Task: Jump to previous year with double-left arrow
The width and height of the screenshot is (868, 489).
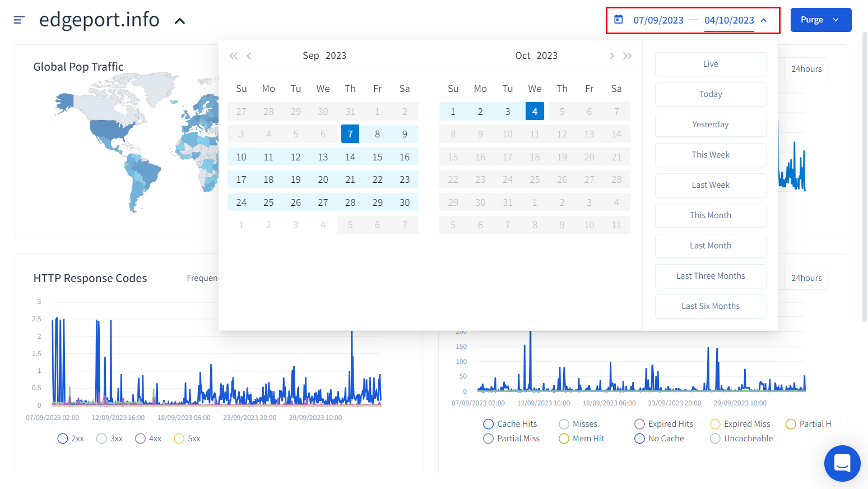Action: 234,56
